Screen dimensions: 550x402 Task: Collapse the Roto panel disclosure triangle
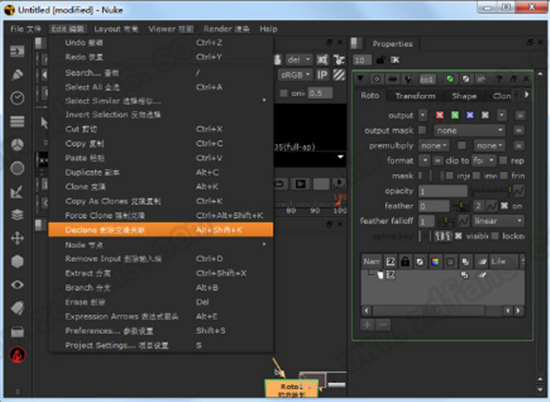click(x=360, y=79)
